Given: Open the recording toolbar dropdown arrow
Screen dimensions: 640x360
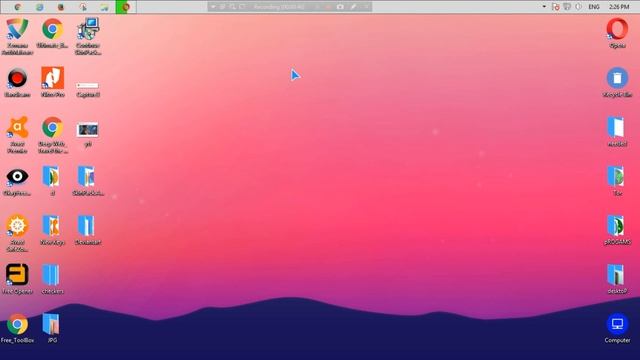Looking at the screenshot, I should tap(213, 7).
